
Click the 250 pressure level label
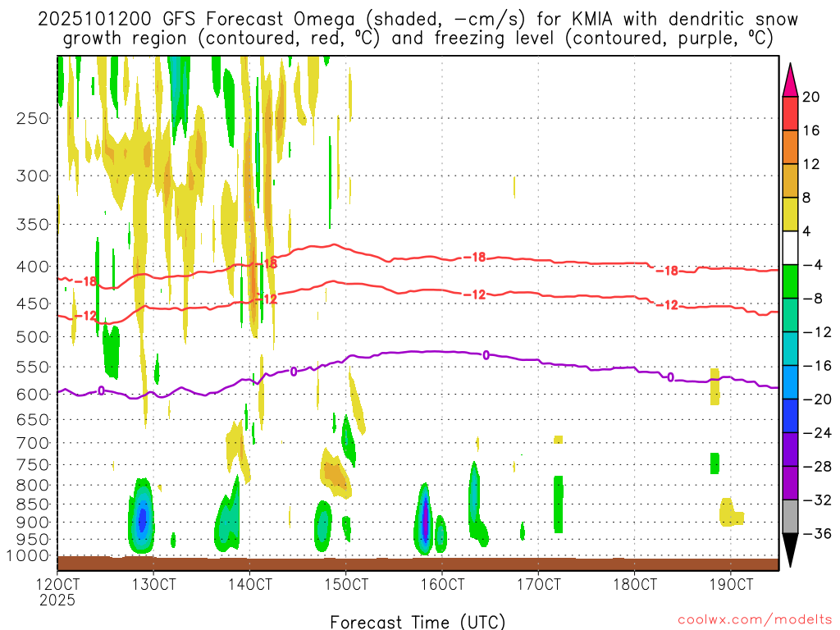click(x=27, y=118)
